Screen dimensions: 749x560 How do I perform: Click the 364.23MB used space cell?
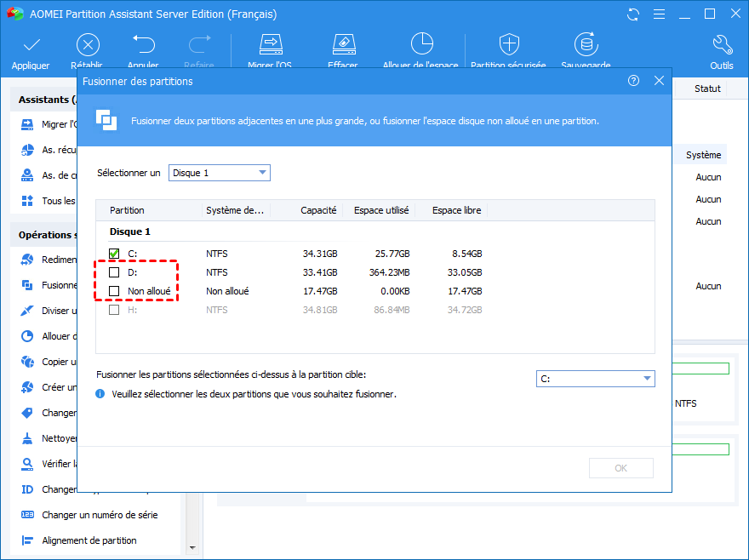click(389, 272)
